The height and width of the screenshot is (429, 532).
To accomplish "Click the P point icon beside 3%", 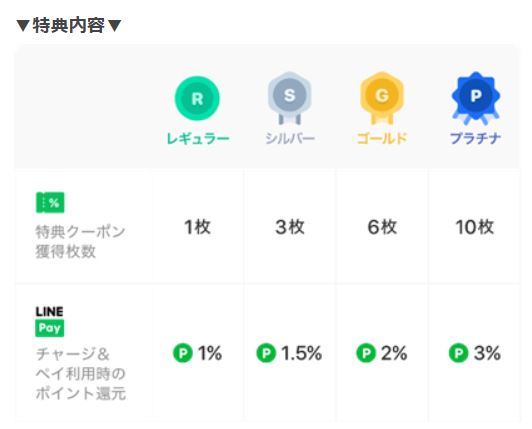I will pyautogui.click(x=459, y=353).
